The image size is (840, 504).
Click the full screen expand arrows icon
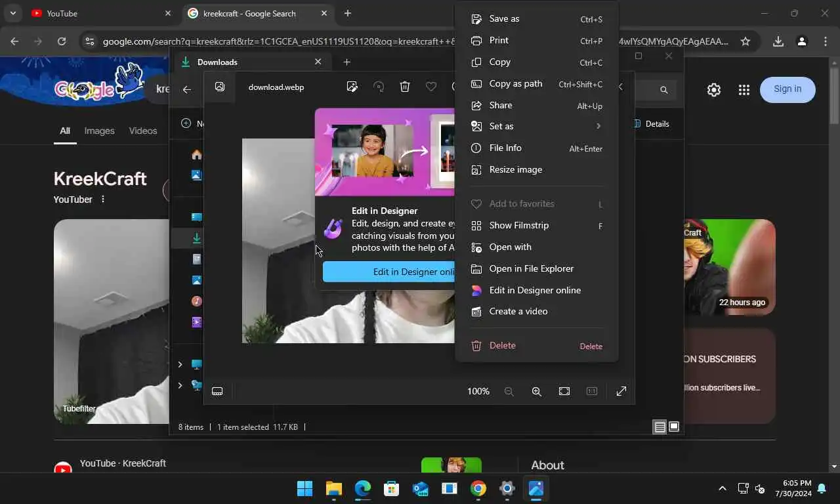[x=621, y=391]
